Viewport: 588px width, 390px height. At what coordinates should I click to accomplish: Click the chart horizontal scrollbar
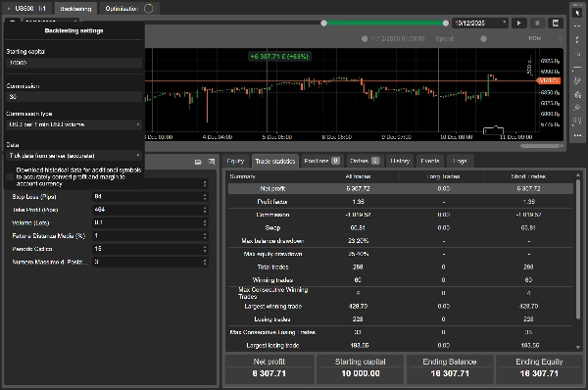point(539,146)
